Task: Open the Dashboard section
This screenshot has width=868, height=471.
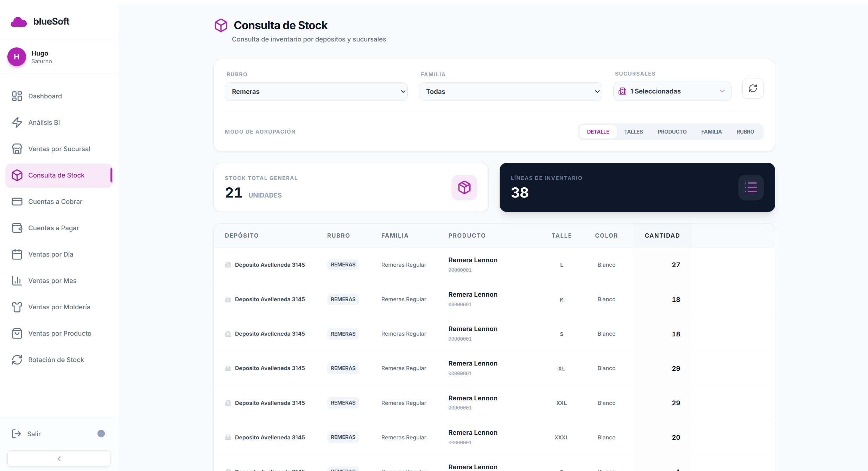Action: tap(45, 96)
